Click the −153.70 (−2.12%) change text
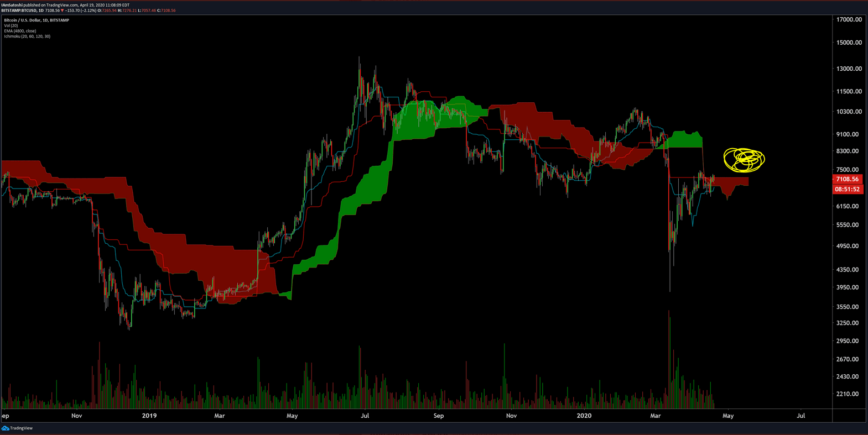868x435 pixels. coord(81,11)
